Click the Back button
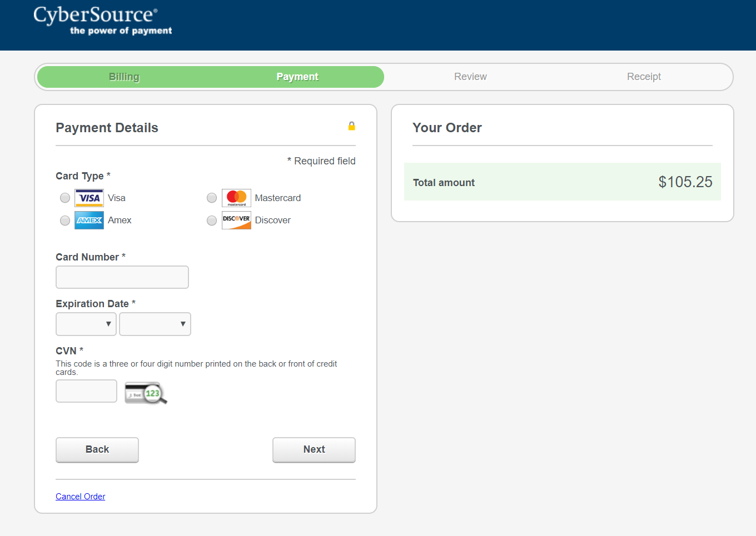Image resolution: width=756 pixels, height=536 pixels. pyautogui.click(x=97, y=450)
